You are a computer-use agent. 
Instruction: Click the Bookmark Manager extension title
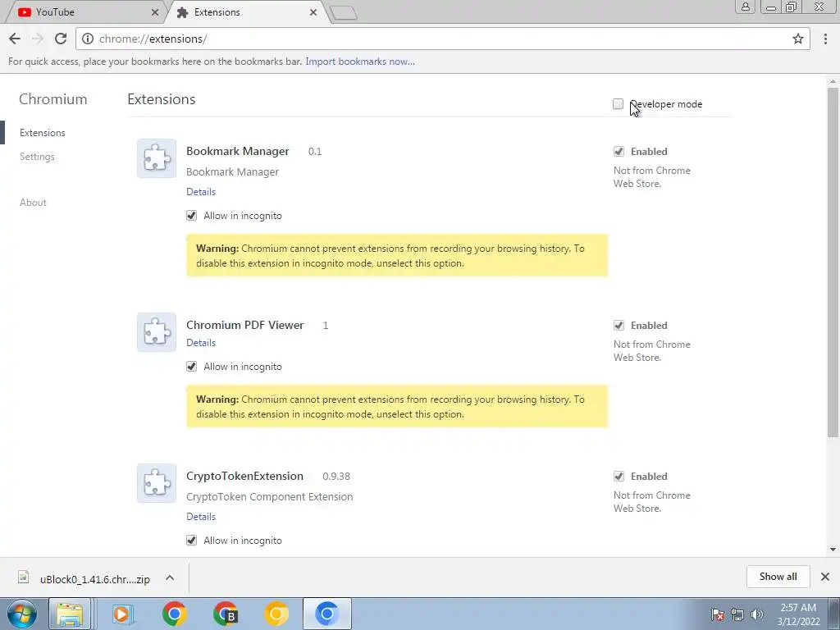237,151
